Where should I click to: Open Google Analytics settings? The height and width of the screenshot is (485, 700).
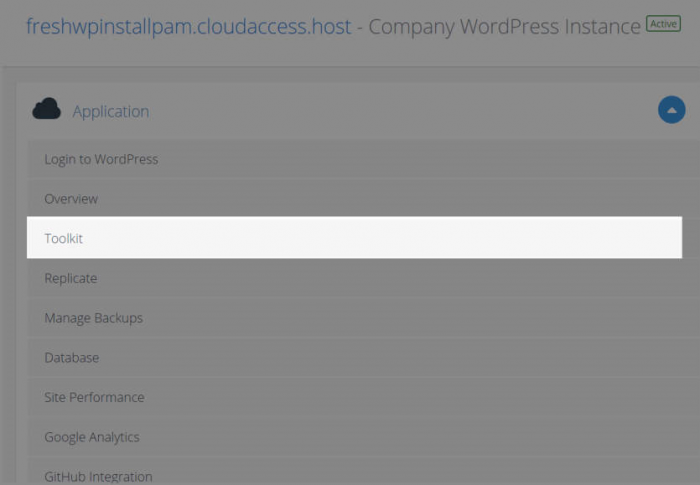point(92,437)
